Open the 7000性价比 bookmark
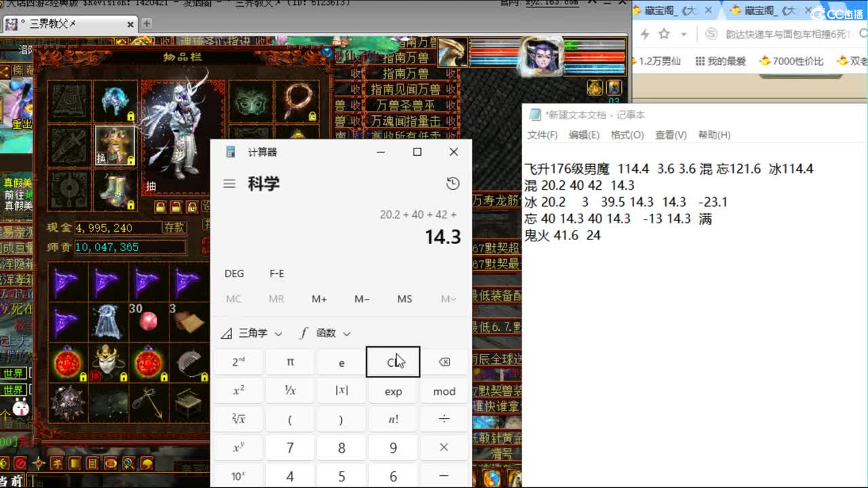Screen dimensions: 868x488 (x=791, y=61)
